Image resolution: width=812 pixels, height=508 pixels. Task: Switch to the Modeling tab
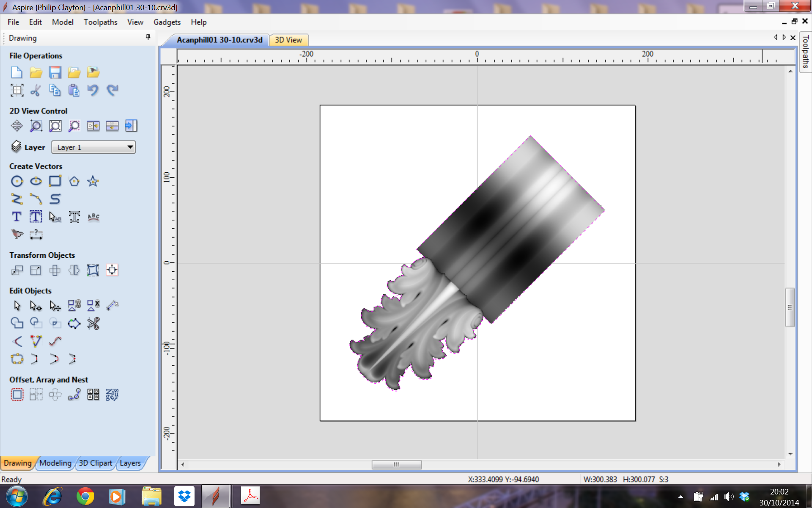click(x=55, y=463)
